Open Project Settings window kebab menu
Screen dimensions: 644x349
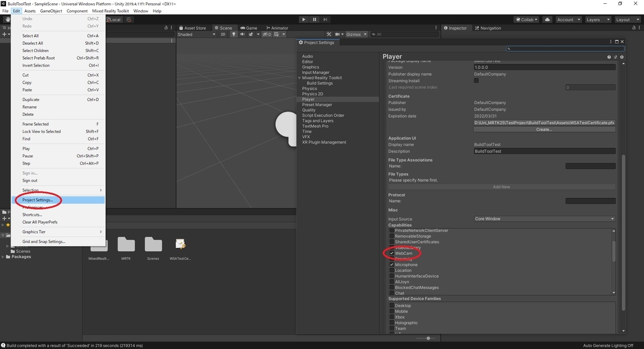(x=611, y=42)
